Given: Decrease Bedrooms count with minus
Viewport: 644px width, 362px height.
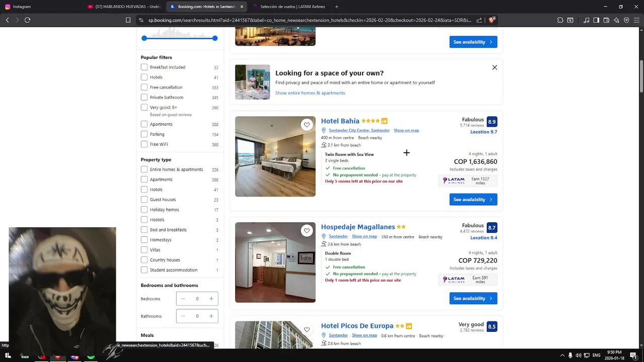Looking at the screenshot, I should coord(183,299).
